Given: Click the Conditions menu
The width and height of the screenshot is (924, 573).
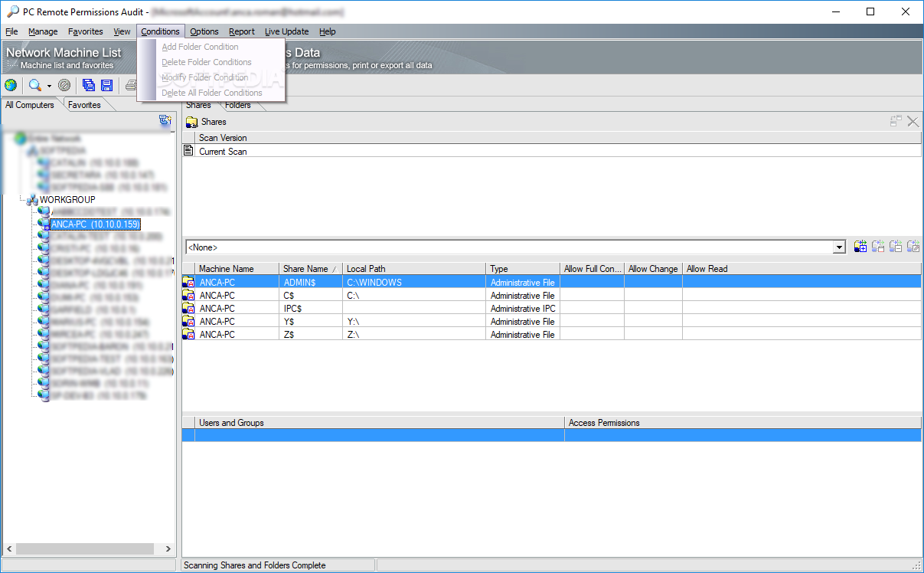Looking at the screenshot, I should [161, 31].
